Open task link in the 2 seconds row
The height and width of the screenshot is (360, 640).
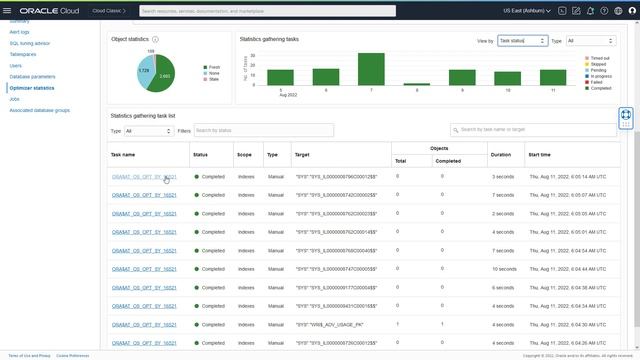tap(144, 213)
